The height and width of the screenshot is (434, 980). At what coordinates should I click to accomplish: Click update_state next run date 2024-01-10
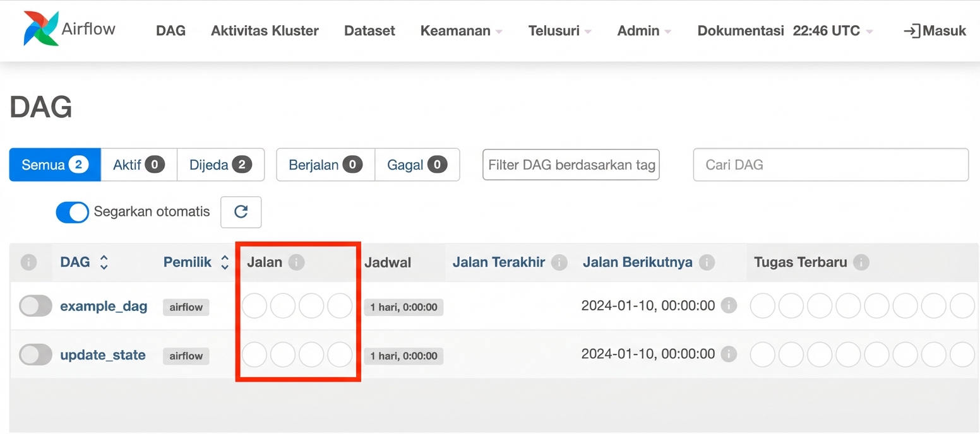point(648,355)
